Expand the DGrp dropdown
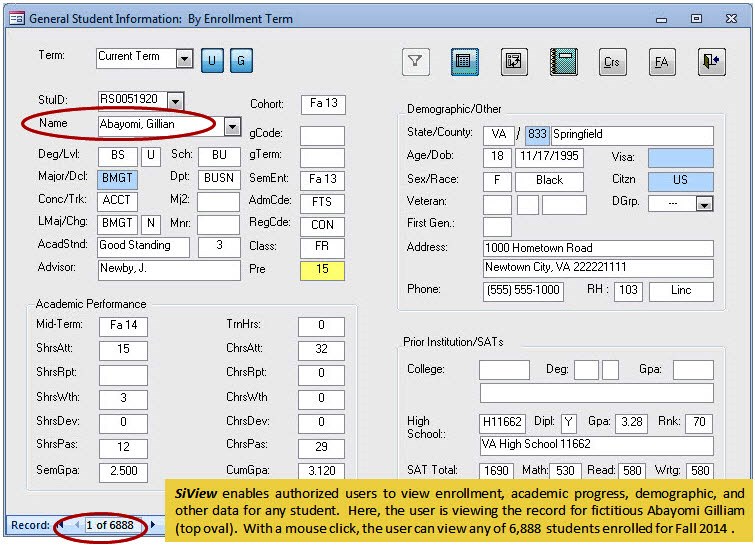This screenshot has height=546, width=755. click(x=704, y=204)
